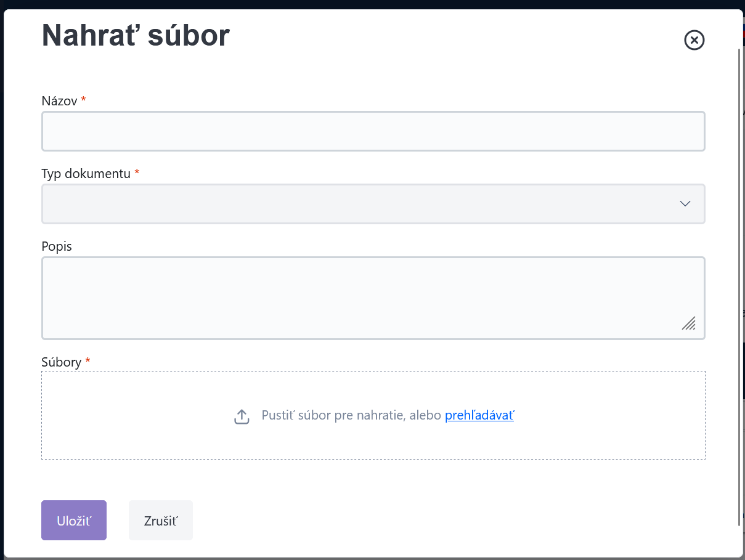
Task: Focus the Názov text field
Action: (373, 131)
